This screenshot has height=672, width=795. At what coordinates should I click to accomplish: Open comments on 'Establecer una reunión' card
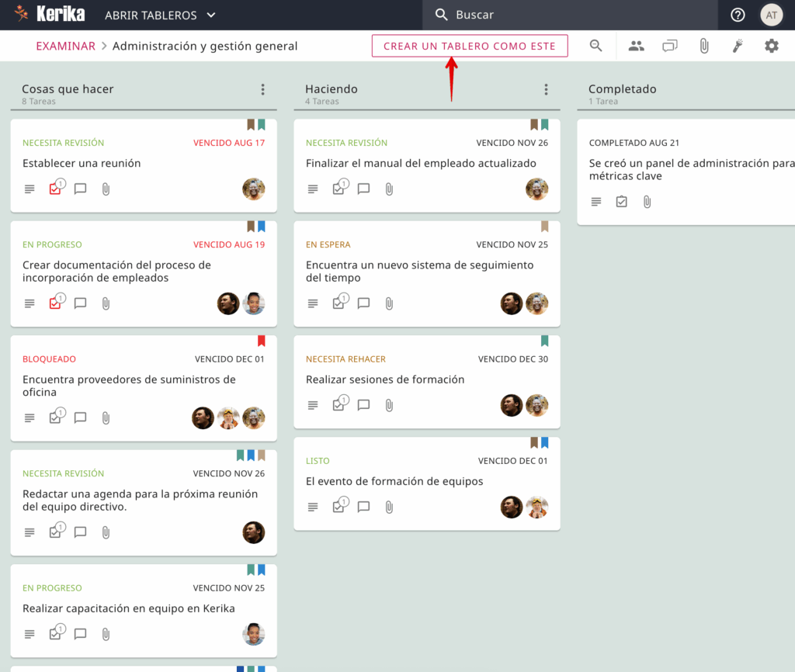pos(80,189)
